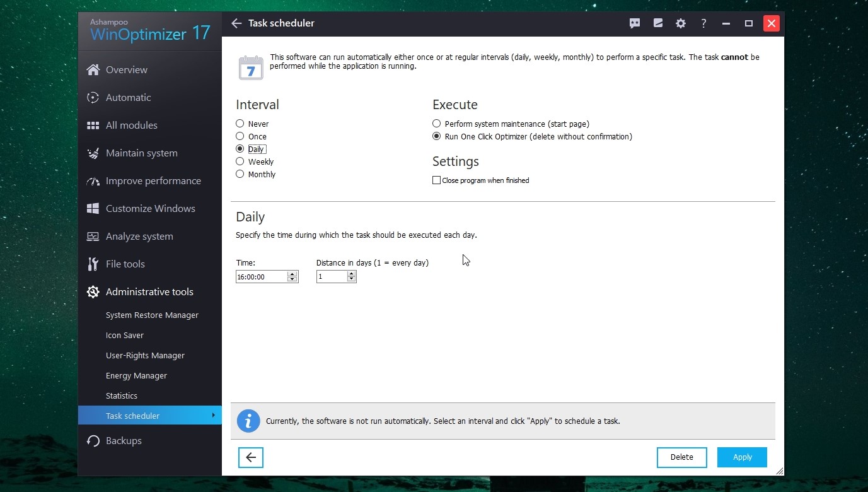Click the window resize grip corner
The height and width of the screenshot is (492, 868).
pos(780,471)
